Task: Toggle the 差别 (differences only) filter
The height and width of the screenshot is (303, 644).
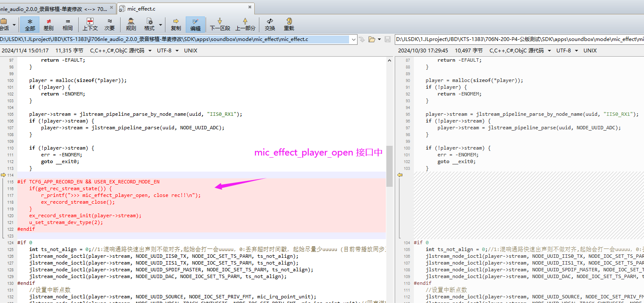Action: [49, 25]
